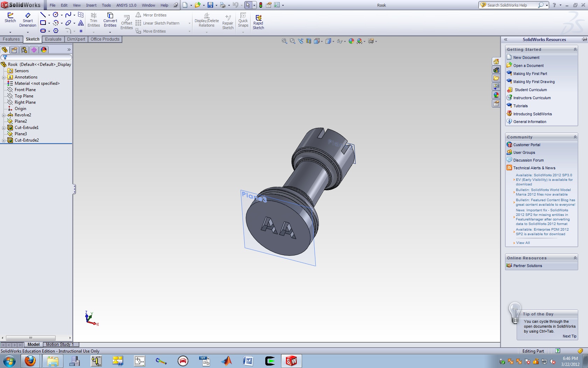The height and width of the screenshot is (368, 588).
Task: Click the Smart Dimension tool
Action: pos(28,20)
